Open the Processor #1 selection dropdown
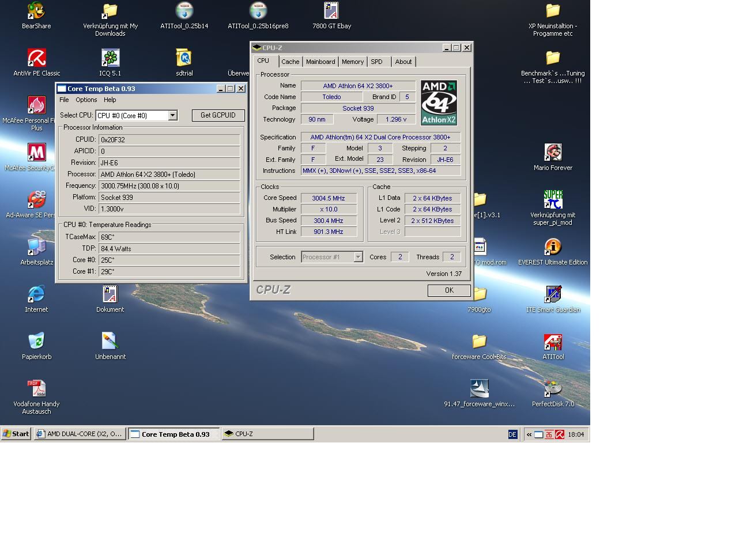747x560 pixels. point(358,257)
